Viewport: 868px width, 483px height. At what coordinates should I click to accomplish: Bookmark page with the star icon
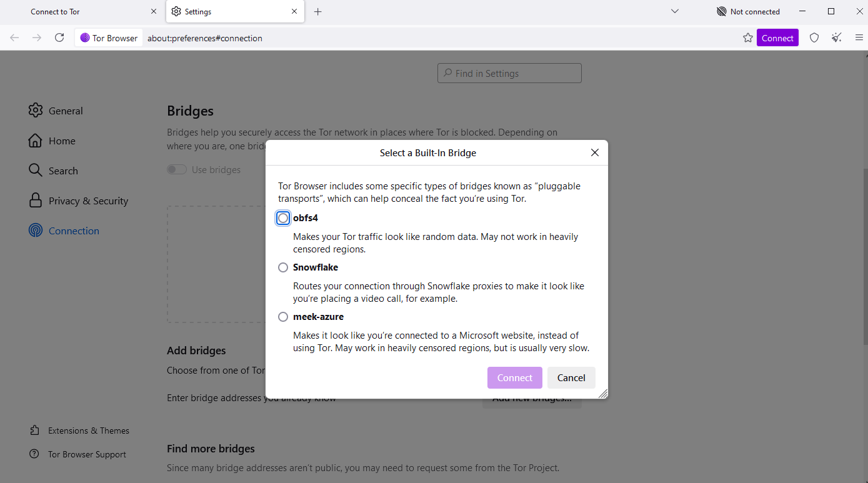coord(747,38)
